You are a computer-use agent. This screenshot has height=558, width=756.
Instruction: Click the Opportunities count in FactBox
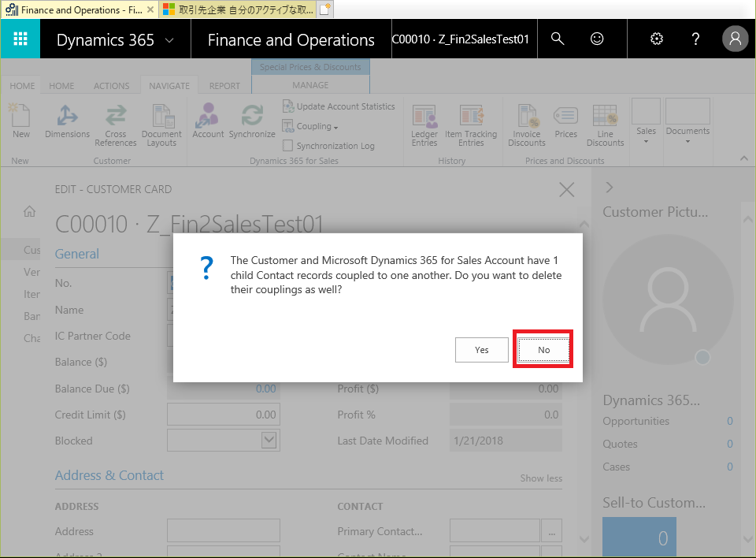(x=730, y=421)
